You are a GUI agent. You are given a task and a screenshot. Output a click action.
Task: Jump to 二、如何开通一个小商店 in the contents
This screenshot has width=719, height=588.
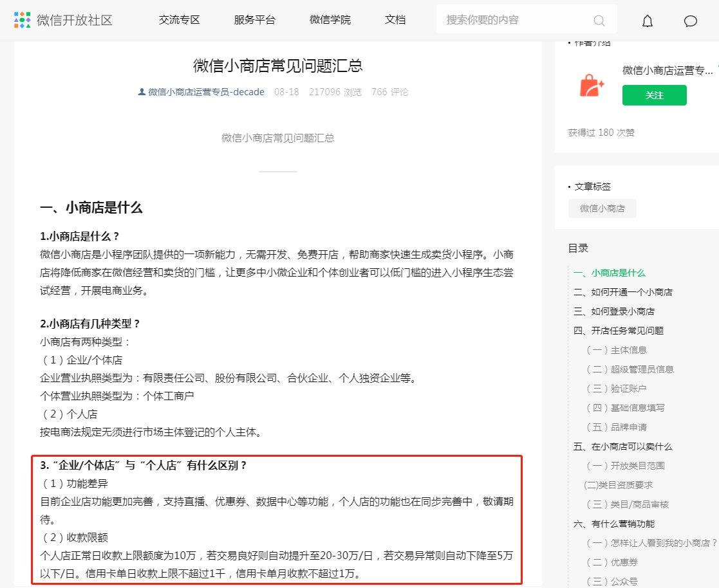622,292
